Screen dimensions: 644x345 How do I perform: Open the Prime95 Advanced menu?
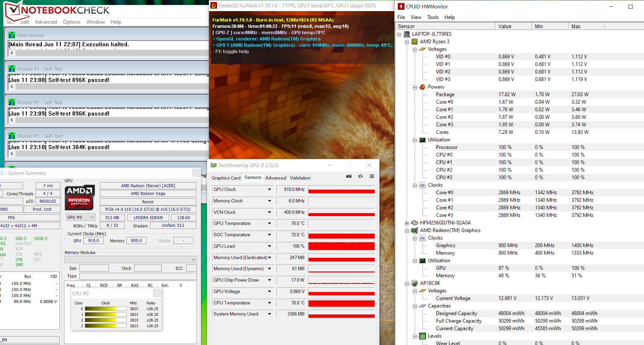coord(46,22)
